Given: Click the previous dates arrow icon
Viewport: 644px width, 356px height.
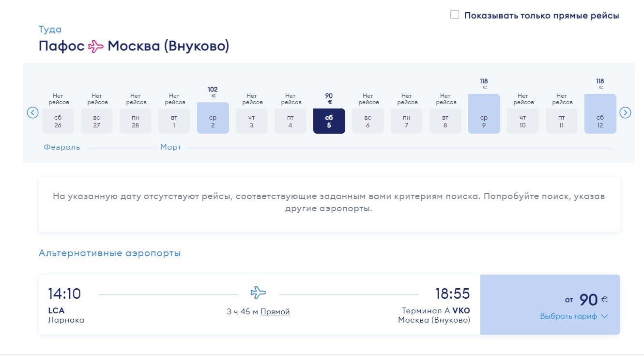Looking at the screenshot, I should click(x=32, y=113).
